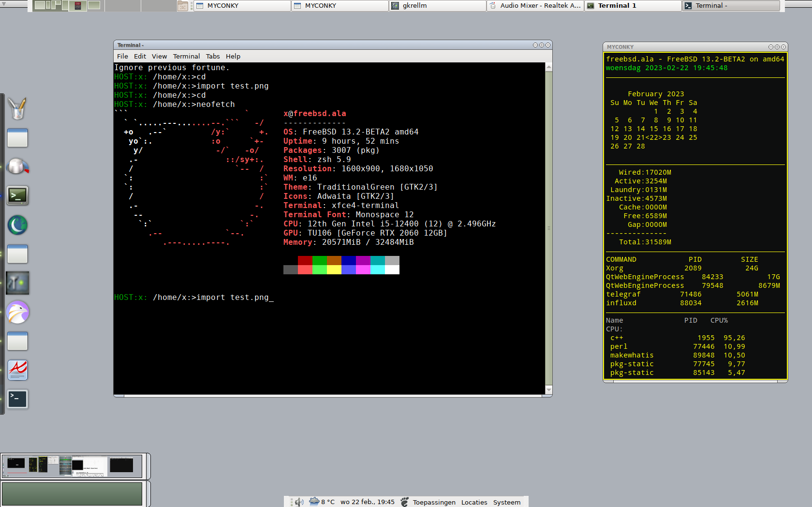Click the 'OS: FreeBSD 13.2-BETA2 amd64' line

[351, 132]
